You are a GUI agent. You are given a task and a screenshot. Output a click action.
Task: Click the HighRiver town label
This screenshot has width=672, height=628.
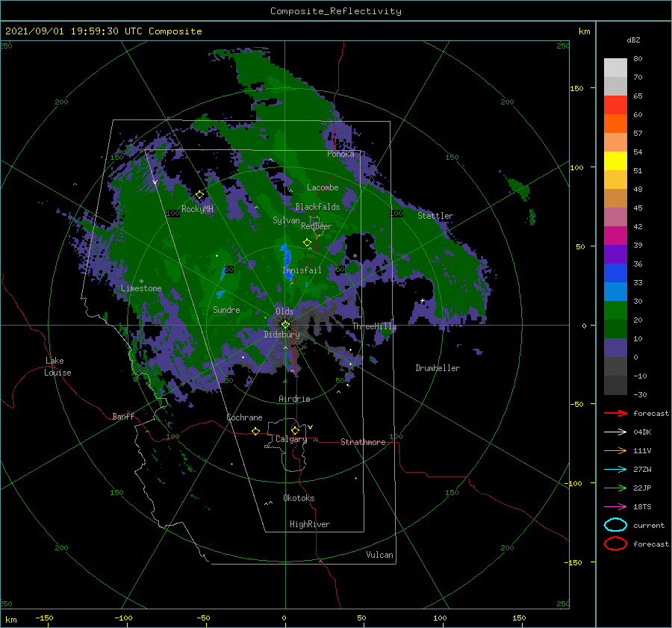310,524
